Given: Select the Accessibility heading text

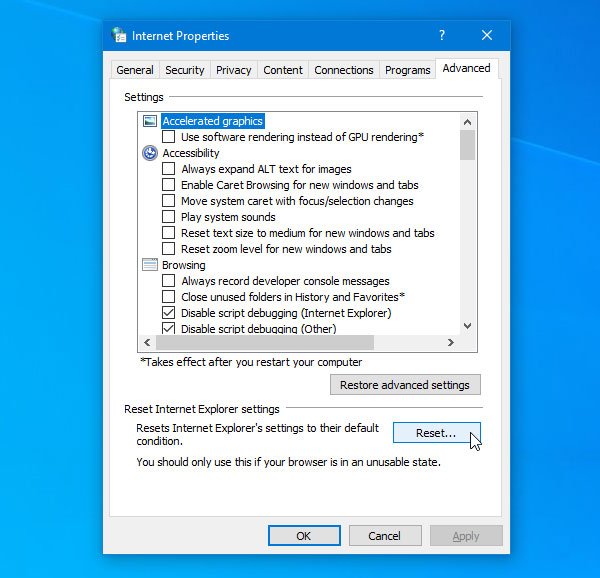Looking at the screenshot, I should click(x=191, y=153).
